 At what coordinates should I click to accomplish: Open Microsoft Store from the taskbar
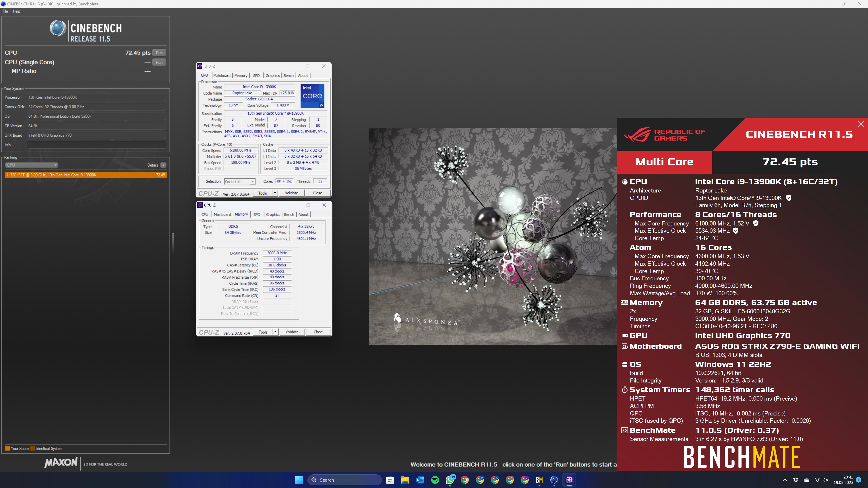[x=390, y=480]
